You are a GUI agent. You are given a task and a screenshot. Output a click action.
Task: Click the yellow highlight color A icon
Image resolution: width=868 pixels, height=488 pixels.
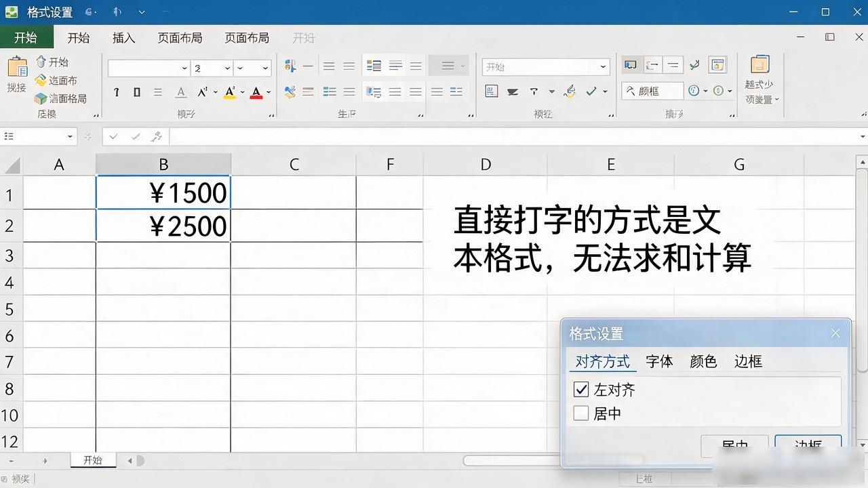tap(230, 92)
